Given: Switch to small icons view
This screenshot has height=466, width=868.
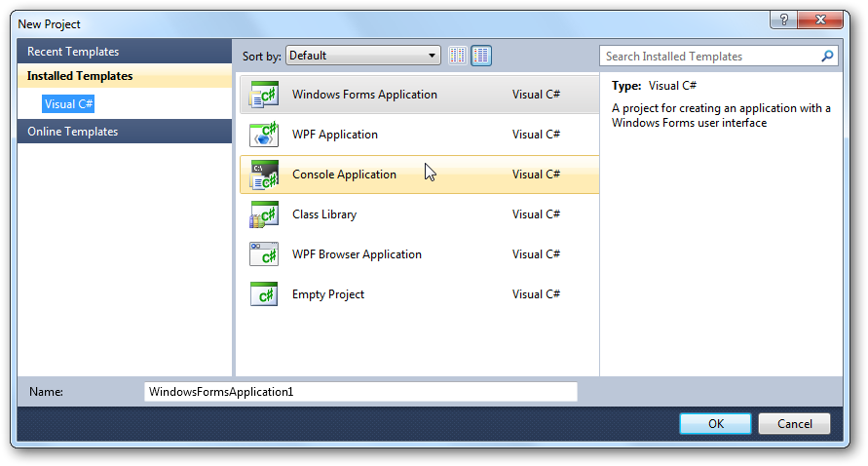Looking at the screenshot, I should tap(458, 56).
